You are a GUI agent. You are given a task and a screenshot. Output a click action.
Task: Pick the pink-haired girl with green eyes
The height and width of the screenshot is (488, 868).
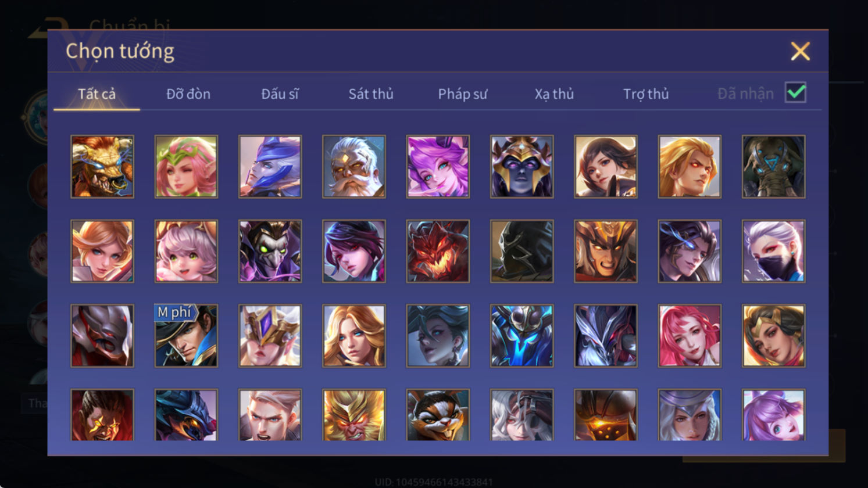tap(186, 251)
